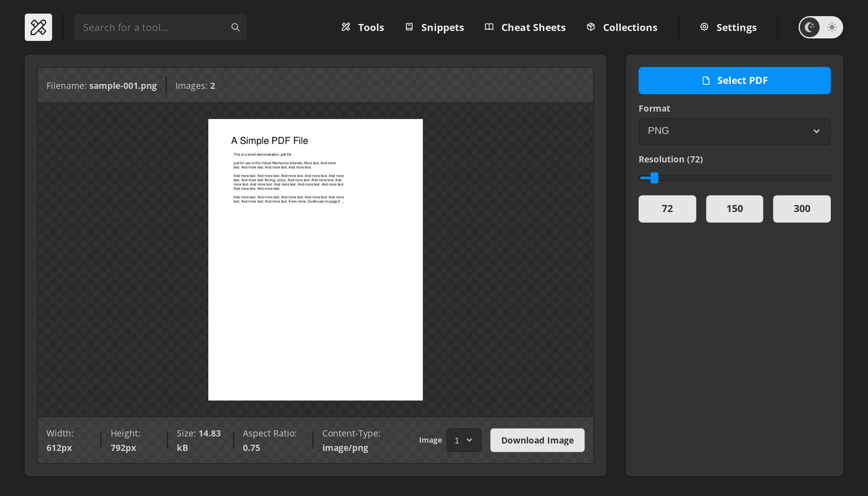Click the Select PDF button
Viewport: 868px width, 496px height.
(734, 81)
